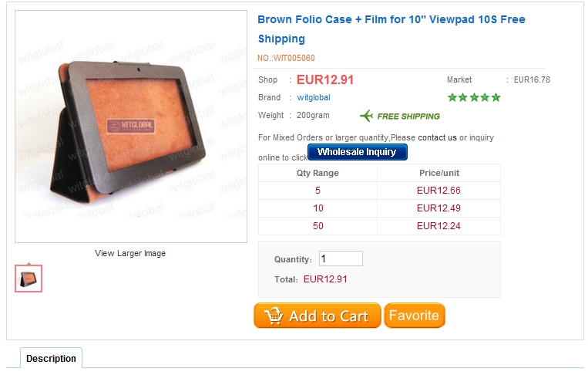Open the witglobal brand link

coord(314,97)
